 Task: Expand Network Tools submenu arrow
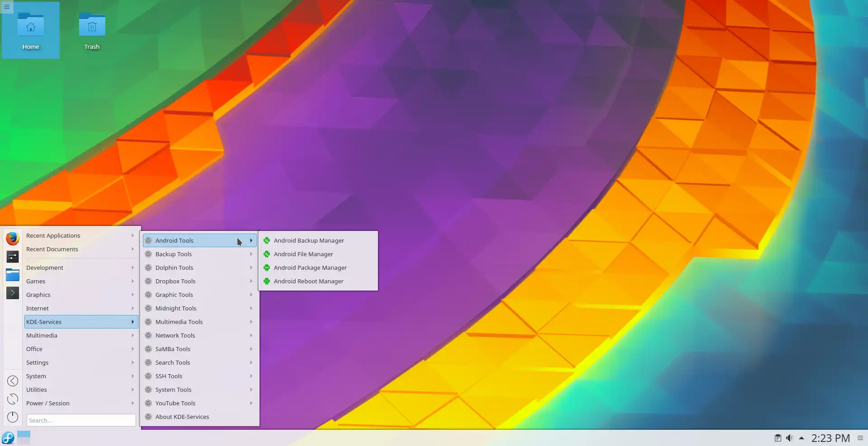coord(251,335)
